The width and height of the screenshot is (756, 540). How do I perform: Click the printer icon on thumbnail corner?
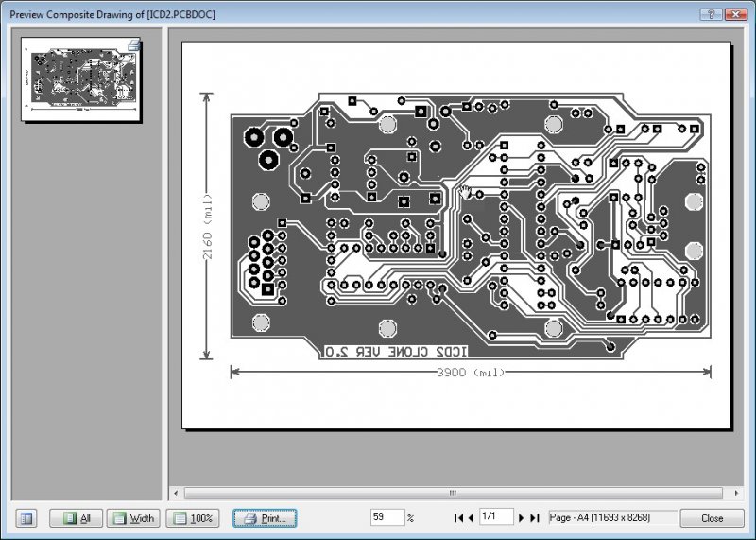coord(133,45)
